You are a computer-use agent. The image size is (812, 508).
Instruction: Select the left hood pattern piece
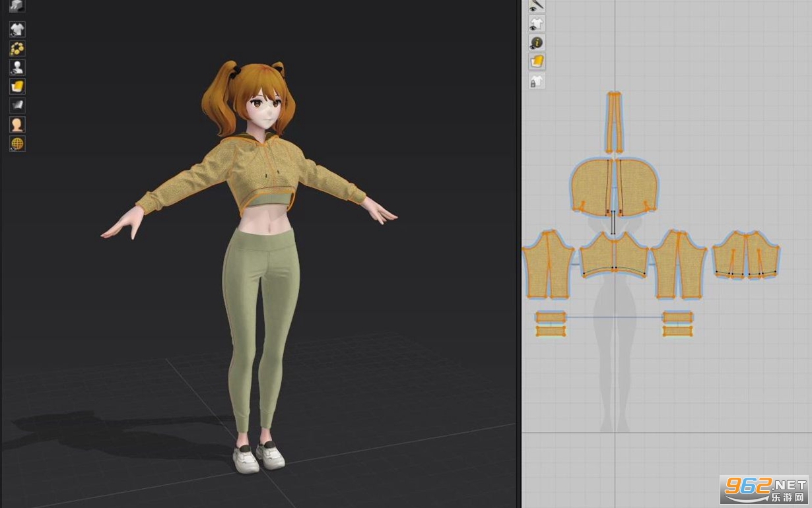click(592, 187)
